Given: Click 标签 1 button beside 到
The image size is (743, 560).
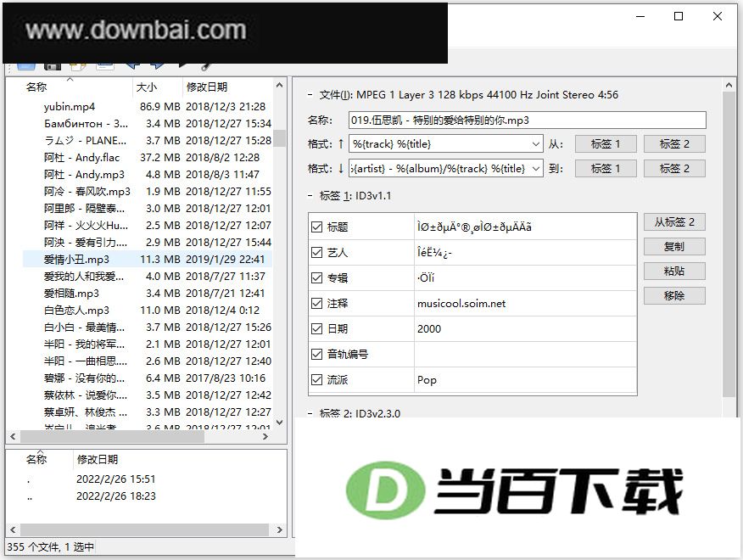Looking at the screenshot, I should 606,169.
